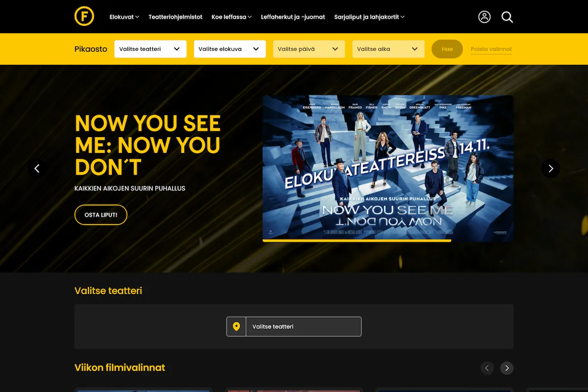Expand the Koe leffassa menu
The image size is (588, 392).
point(231,17)
